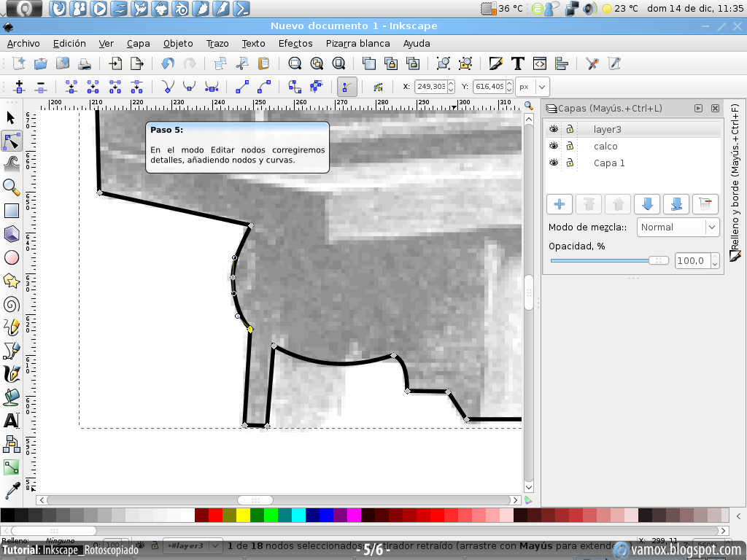The width and height of the screenshot is (747, 560).
Task: Choose the Bezier pen tool
Action: pyautogui.click(x=12, y=351)
